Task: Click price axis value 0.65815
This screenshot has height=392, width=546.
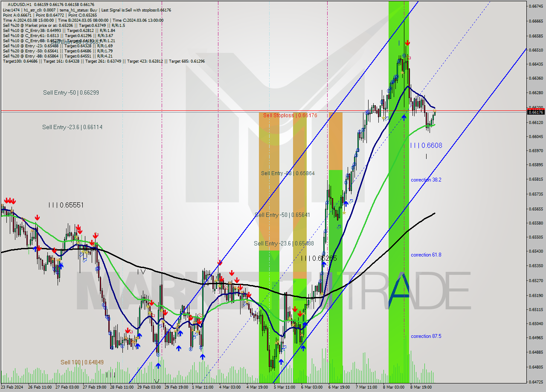Action: (536, 179)
